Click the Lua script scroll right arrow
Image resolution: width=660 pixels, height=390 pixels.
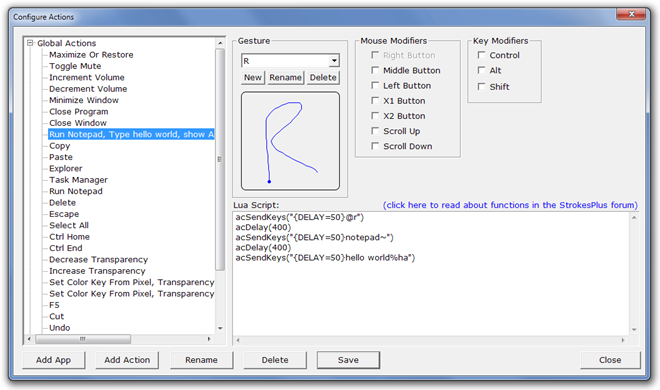(x=623, y=340)
